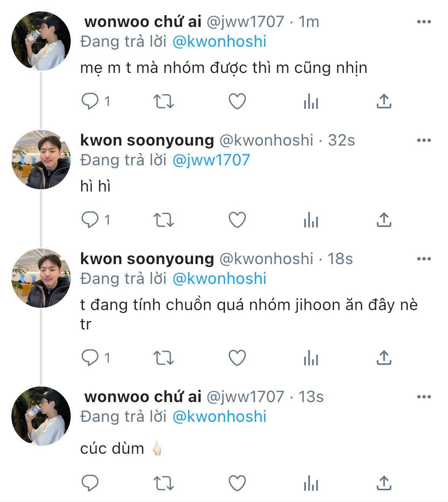Like the tweet mentioning jihoon
448x502 pixels.
(237, 358)
